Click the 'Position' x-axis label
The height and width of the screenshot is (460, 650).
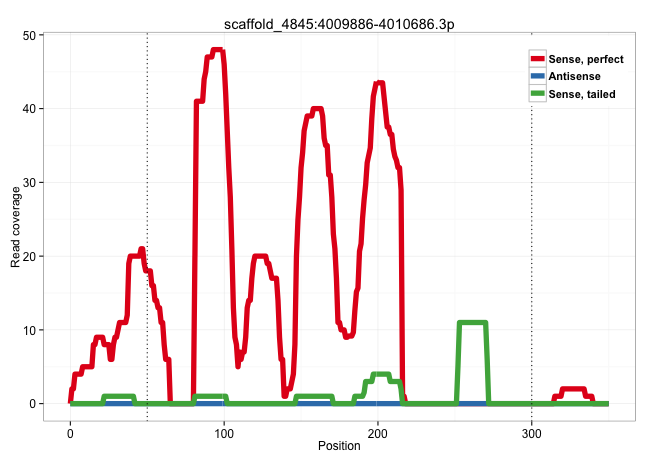pyautogui.click(x=340, y=446)
